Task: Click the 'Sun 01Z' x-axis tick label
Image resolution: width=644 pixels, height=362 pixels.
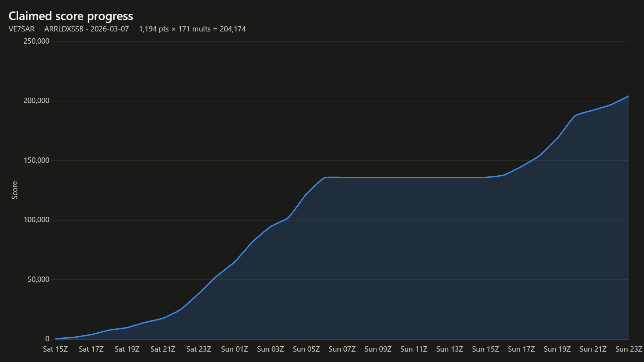Action: 234,349
